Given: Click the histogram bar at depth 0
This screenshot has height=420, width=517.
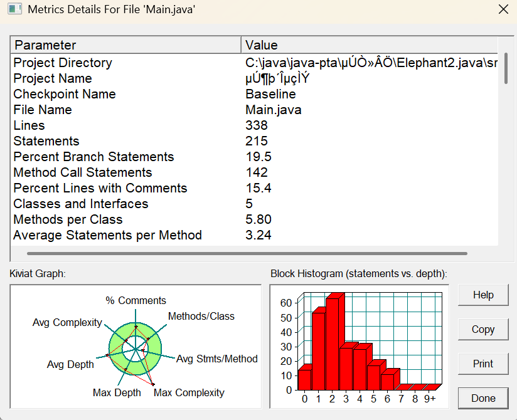Looking at the screenshot, I should tap(304, 379).
